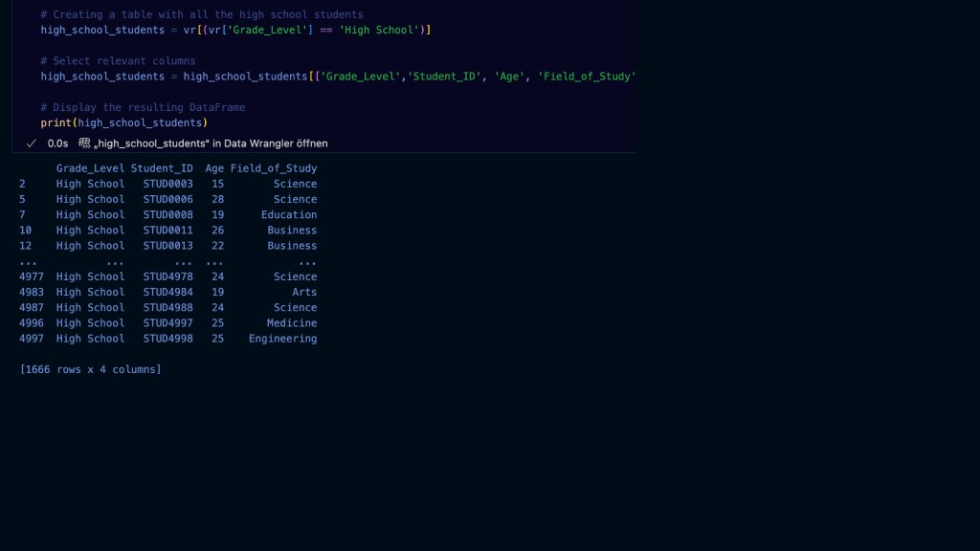Click the 'Student_ID' string in column list

coord(444,76)
